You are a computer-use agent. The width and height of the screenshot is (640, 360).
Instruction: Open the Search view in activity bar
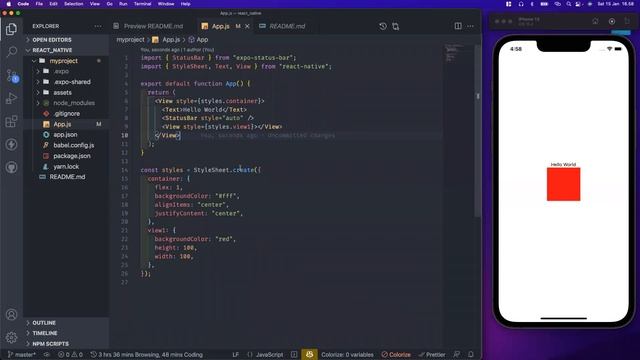[x=11, y=52]
